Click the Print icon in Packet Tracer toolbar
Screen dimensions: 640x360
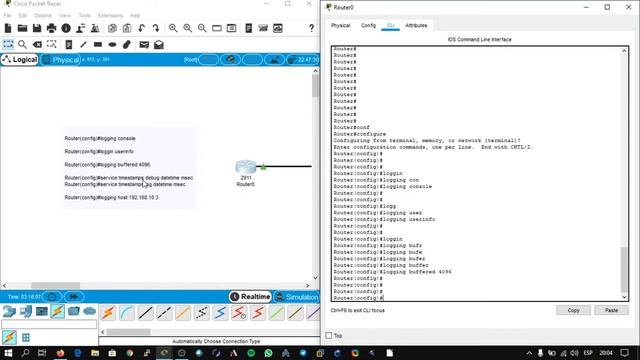(x=51, y=28)
